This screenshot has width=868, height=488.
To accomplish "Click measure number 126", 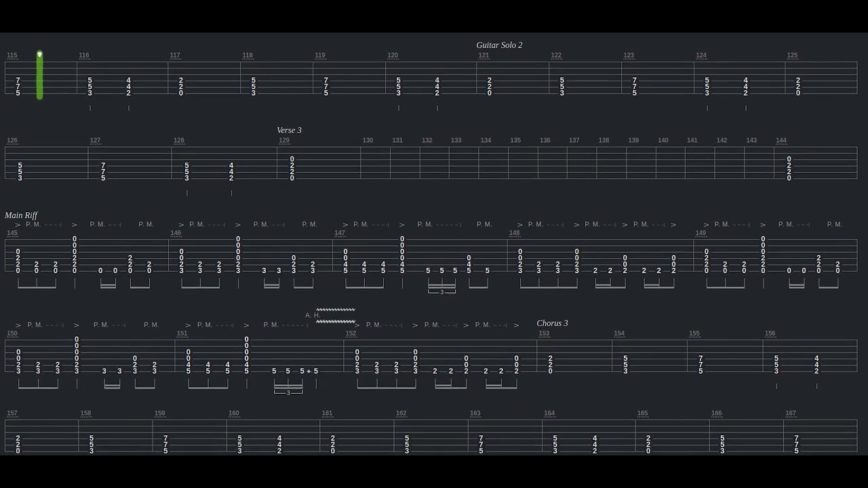I will coord(12,141).
